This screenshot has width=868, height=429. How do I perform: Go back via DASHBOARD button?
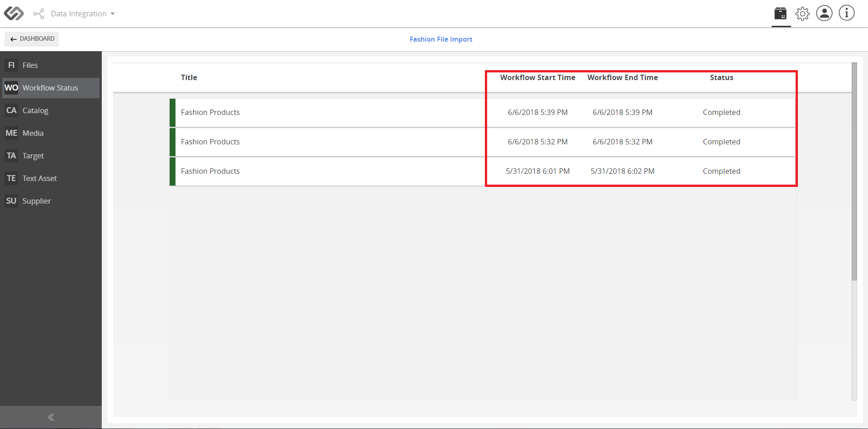click(32, 39)
